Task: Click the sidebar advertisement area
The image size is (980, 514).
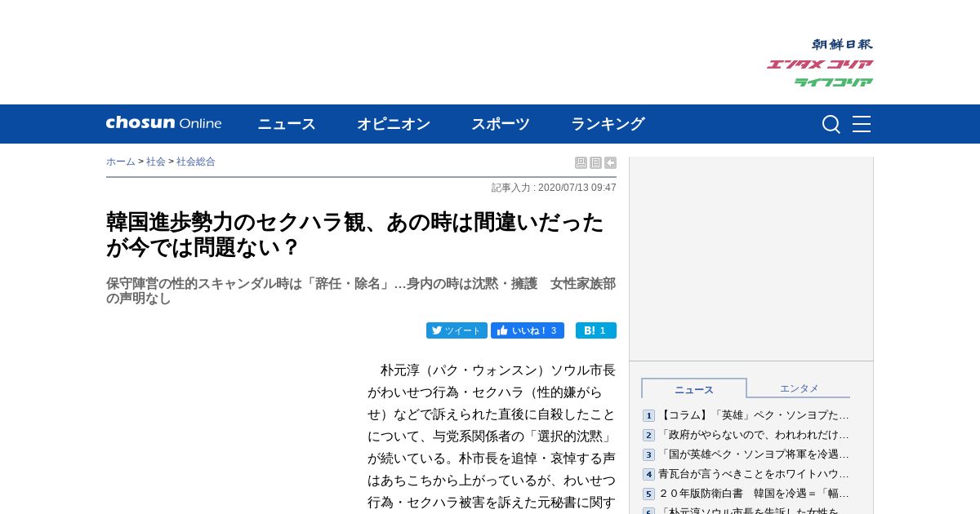Action: pos(751,259)
